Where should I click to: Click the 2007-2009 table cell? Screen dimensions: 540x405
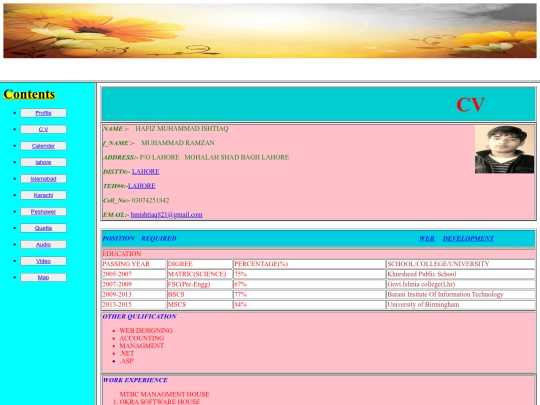[x=134, y=284]
